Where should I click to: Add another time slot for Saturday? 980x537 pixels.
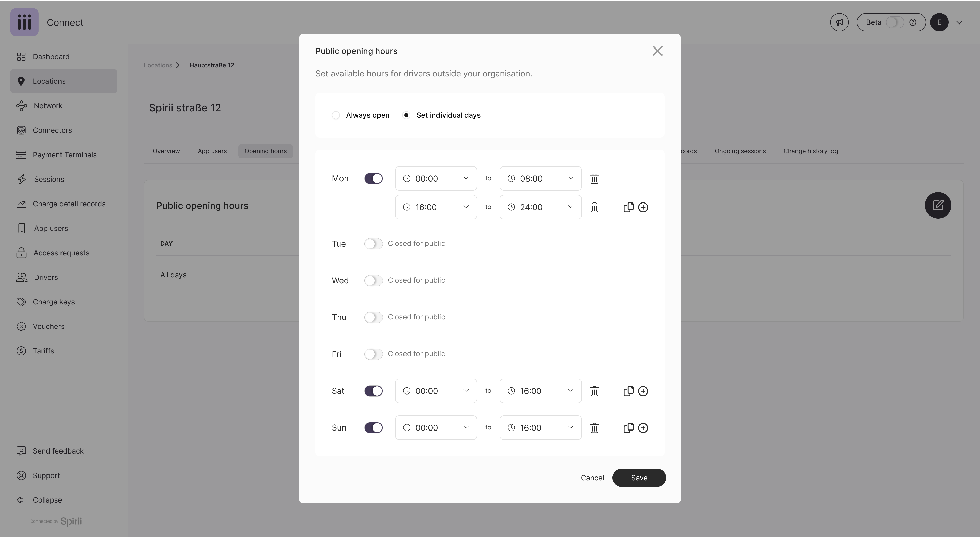click(643, 391)
